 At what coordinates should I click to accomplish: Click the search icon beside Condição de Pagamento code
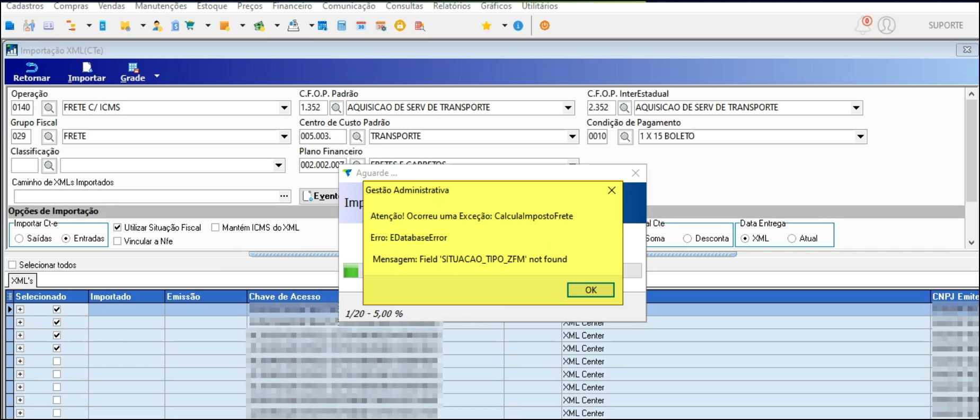(x=625, y=137)
